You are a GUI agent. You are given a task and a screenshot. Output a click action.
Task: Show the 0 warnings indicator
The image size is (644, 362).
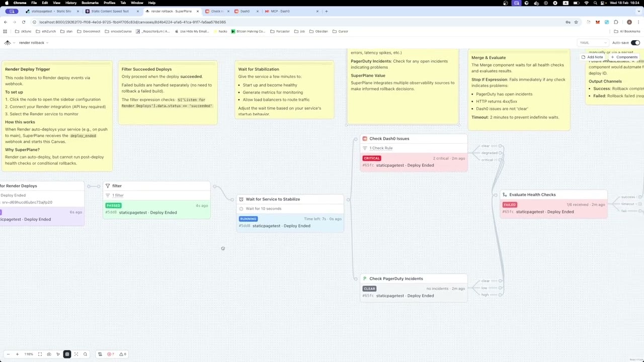click(x=122, y=354)
